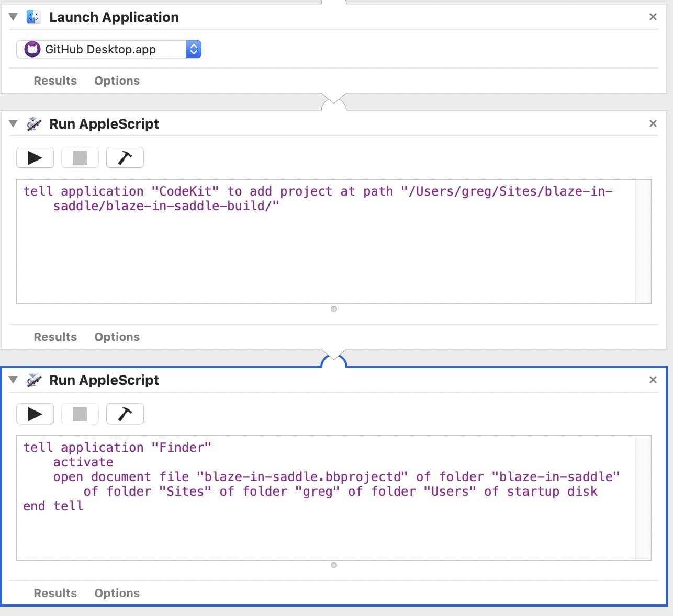Show Options for Launch Application
Viewport: 673px width, 616px height.
point(117,81)
